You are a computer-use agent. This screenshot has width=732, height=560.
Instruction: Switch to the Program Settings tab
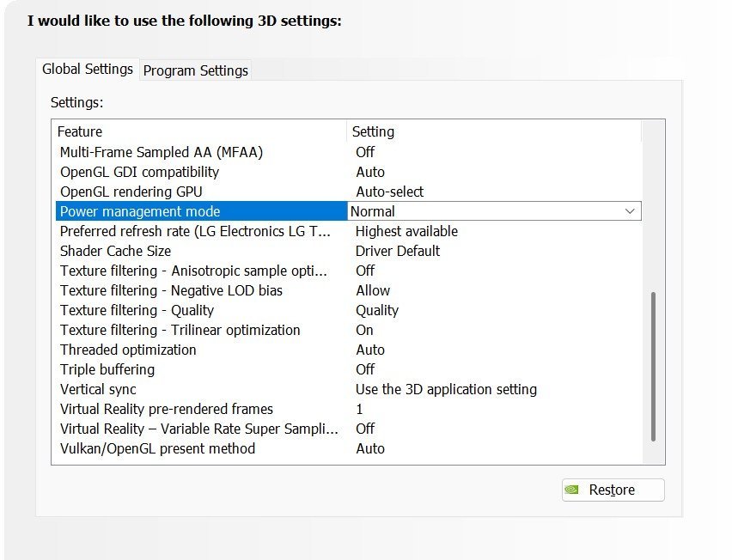pos(196,70)
